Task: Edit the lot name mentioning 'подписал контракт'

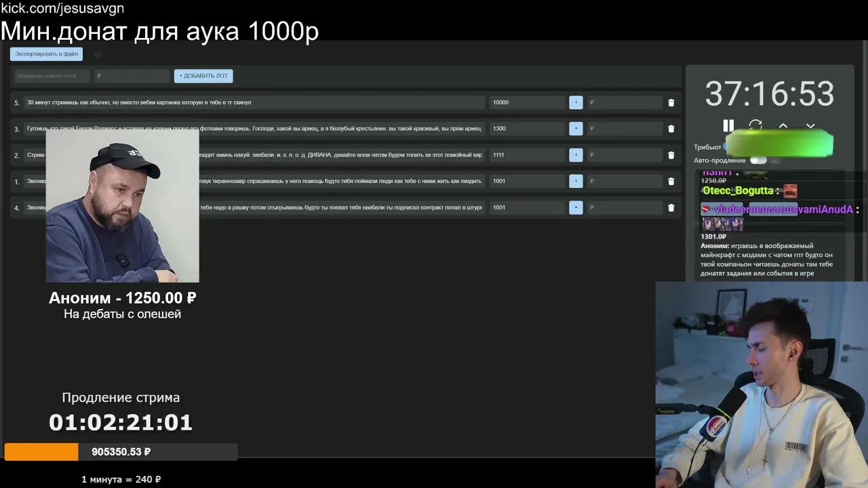Action: tap(254, 207)
